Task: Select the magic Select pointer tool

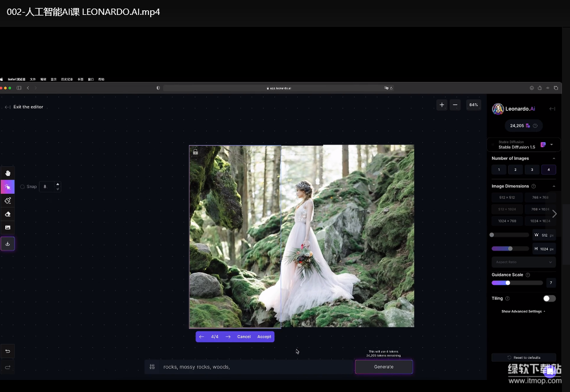Action: coord(7,187)
